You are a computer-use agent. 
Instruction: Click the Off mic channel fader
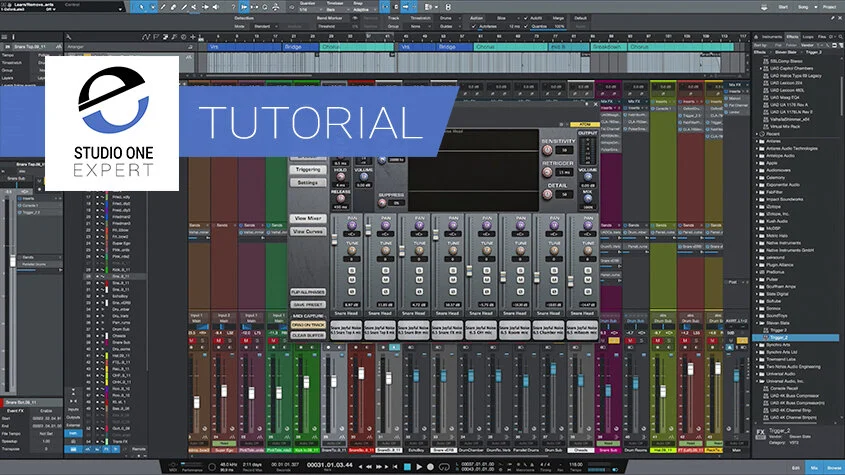[469, 272]
